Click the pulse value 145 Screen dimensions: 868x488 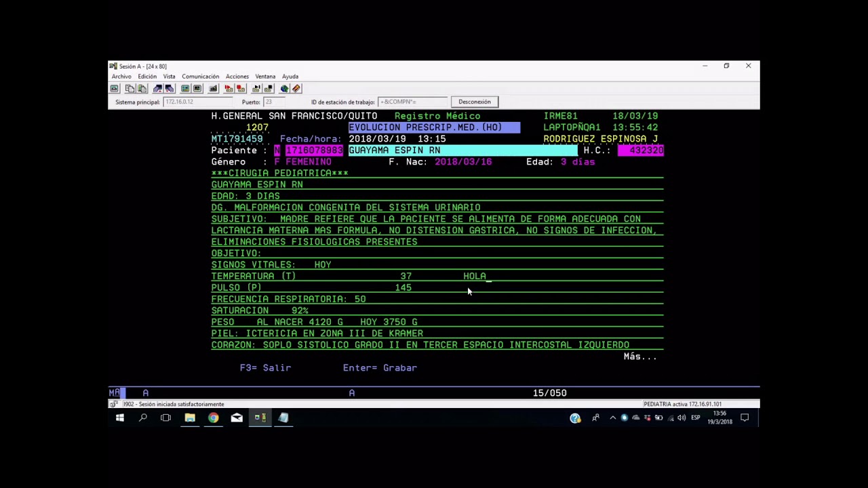pos(403,287)
